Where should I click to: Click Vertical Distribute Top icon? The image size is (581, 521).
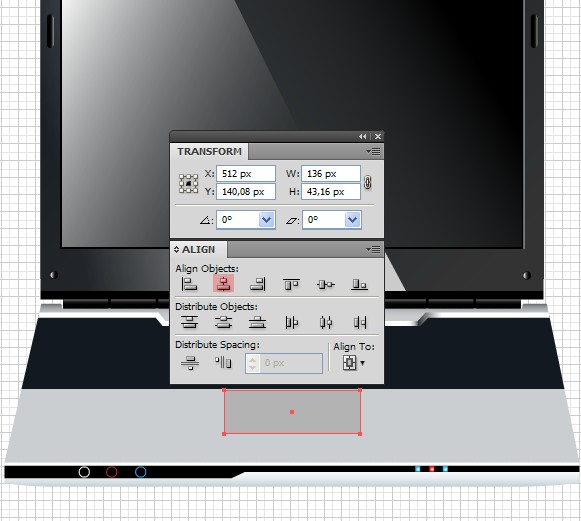pos(189,322)
